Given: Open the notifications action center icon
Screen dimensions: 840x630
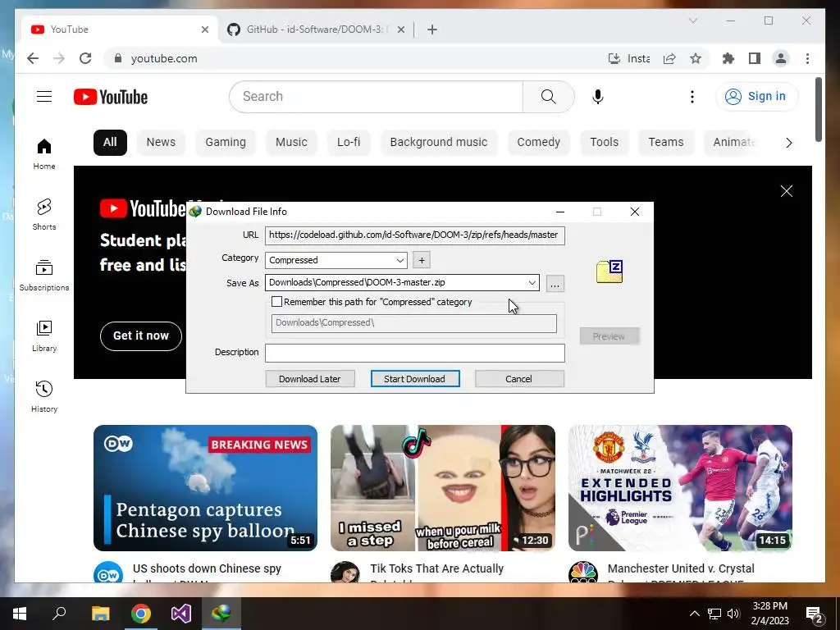Looking at the screenshot, I should (815, 614).
